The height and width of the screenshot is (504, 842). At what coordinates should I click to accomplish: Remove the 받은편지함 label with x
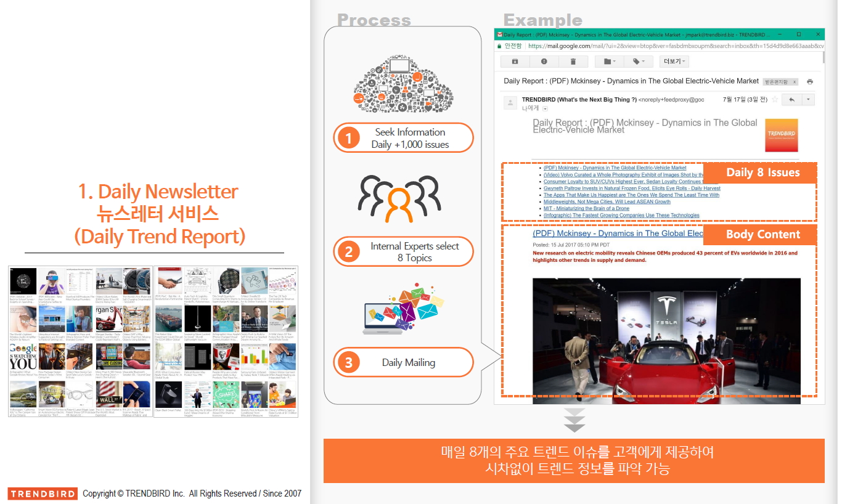(x=794, y=82)
